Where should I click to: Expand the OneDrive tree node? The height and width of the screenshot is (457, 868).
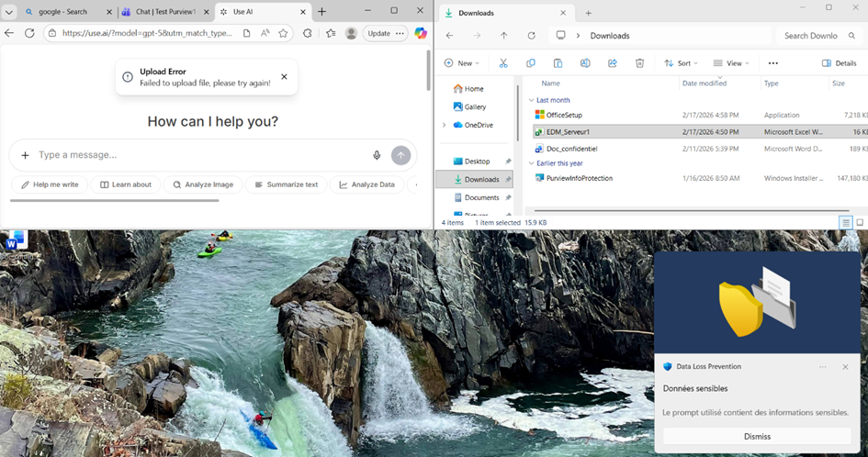445,125
